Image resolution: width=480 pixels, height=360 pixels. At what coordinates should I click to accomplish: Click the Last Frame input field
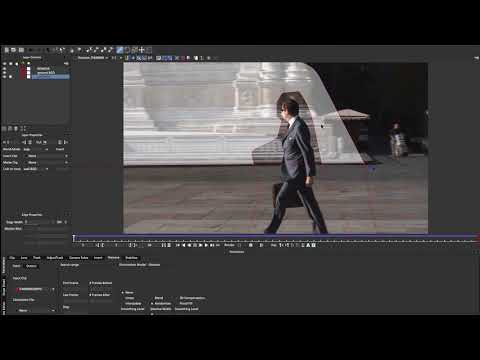point(75,301)
